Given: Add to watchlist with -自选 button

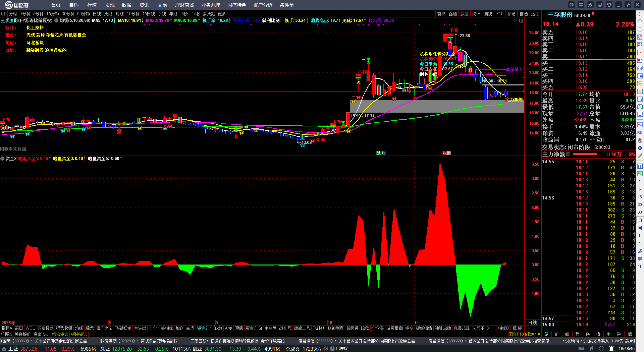Looking at the screenshot, I should (x=523, y=14).
